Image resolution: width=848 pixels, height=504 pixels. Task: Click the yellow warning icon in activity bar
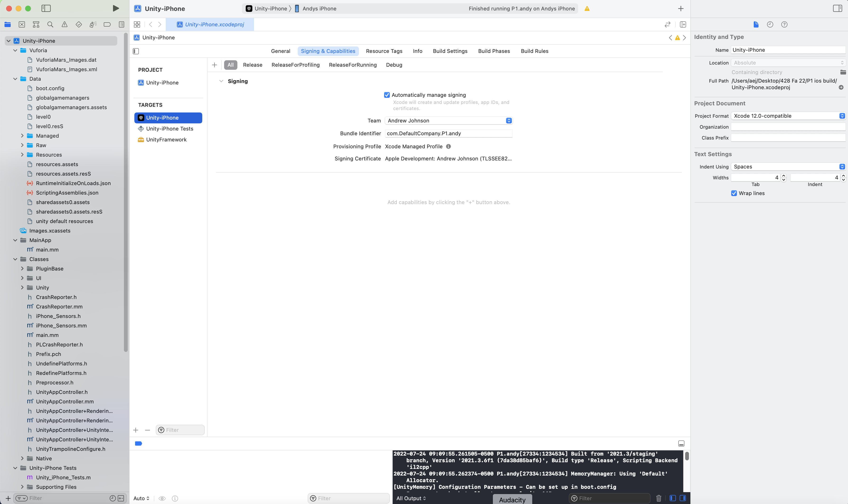coord(587,9)
